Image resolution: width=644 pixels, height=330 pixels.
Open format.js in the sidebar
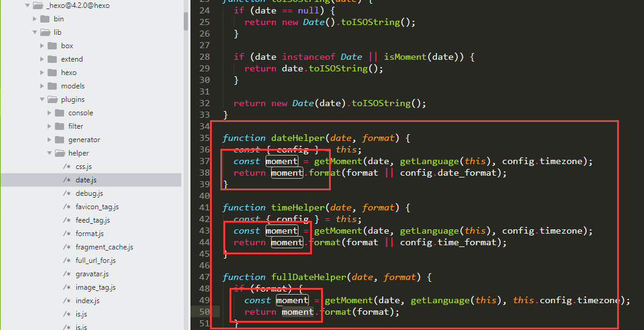coord(90,234)
